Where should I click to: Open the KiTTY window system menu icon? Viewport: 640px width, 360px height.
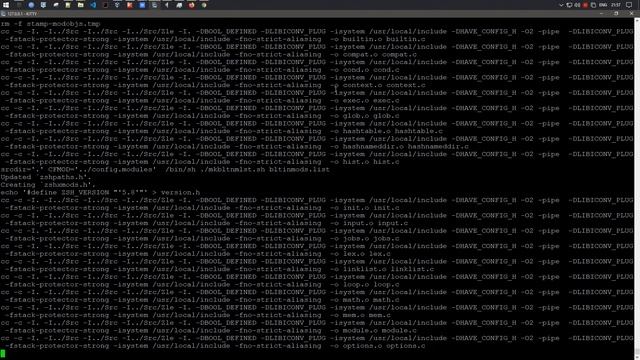point(3,14)
